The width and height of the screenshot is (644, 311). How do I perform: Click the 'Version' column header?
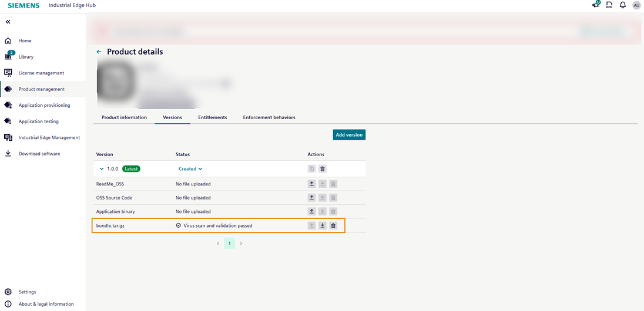point(105,154)
